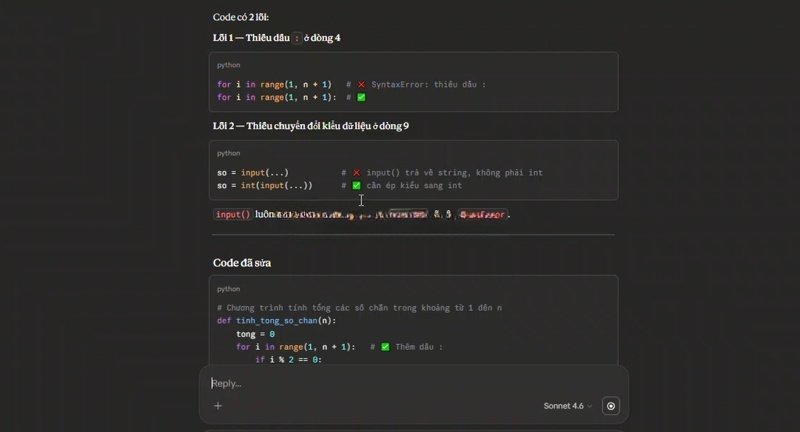
Task: Click the python label of the second code block
Action: tap(229, 153)
